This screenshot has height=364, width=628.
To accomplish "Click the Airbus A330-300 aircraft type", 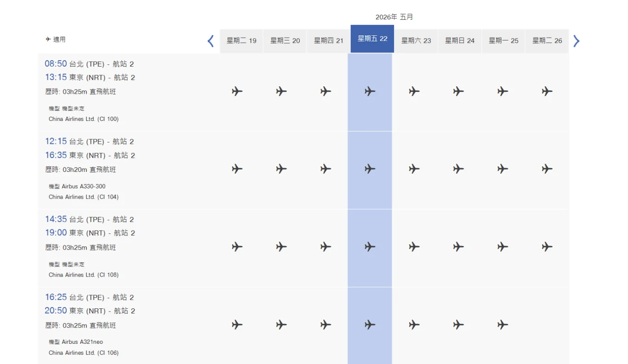I will click(x=84, y=187).
